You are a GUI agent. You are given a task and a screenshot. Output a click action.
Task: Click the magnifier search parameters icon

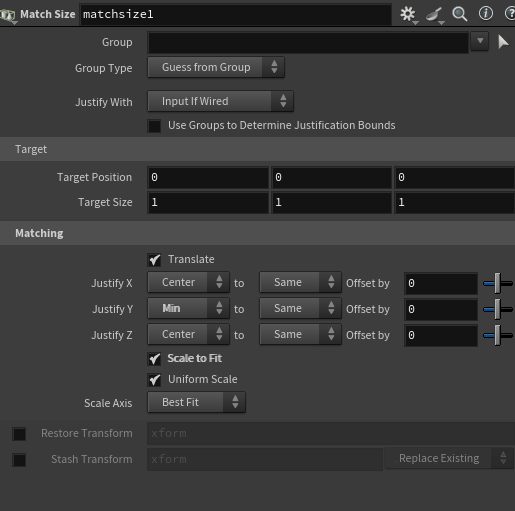tap(460, 14)
